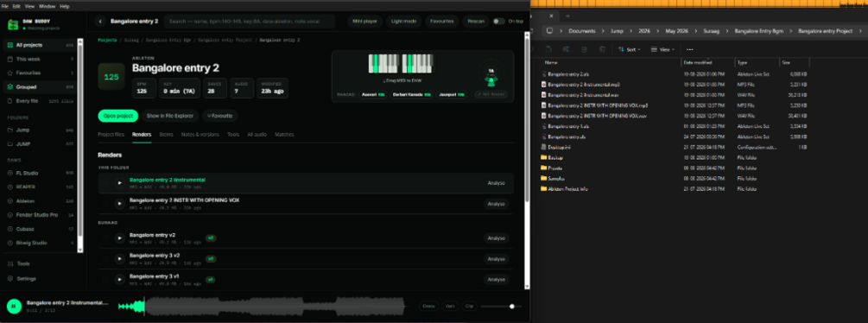Expand the chevron after Documents in the address bar
868x323 pixels.
(x=604, y=31)
